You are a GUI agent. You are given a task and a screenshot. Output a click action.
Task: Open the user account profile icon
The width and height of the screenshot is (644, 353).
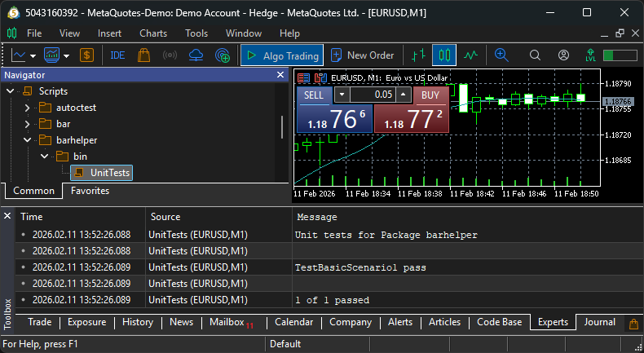point(563,55)
